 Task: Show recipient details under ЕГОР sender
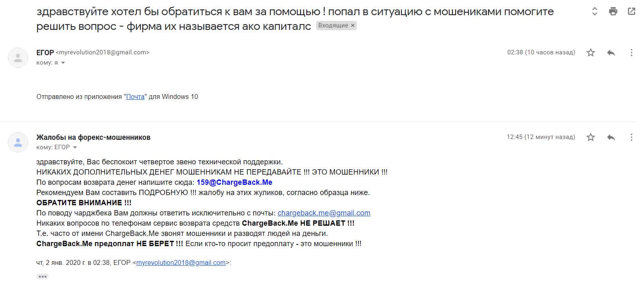[63, 63]
